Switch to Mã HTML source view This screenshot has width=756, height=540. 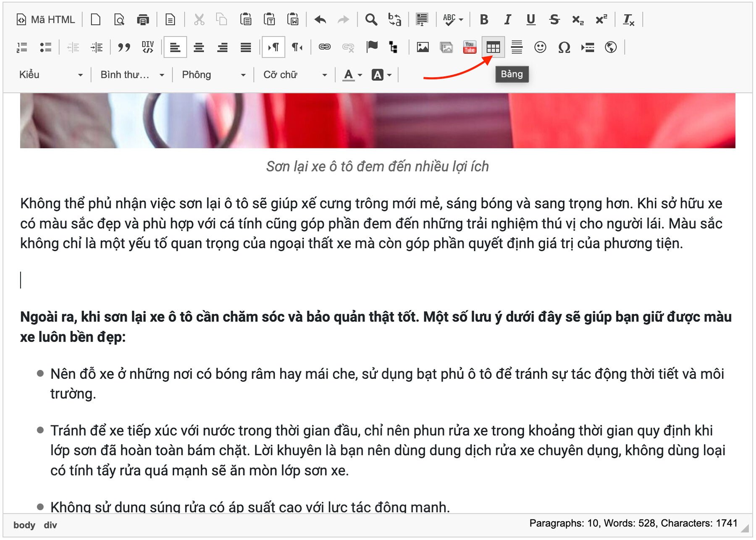46,20
